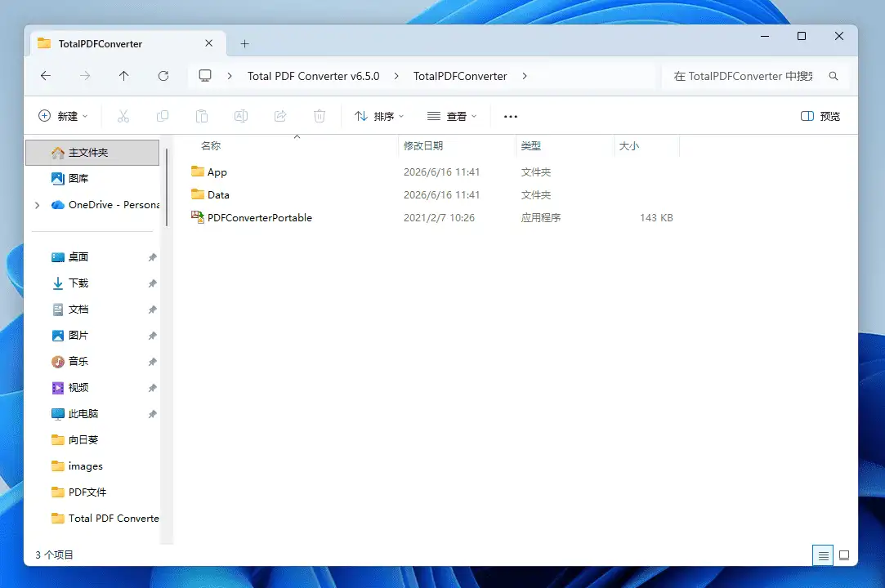Click the PDFConverterPortable file icon
This screenshot has width=885, height=588.
(x=198, y=217)
